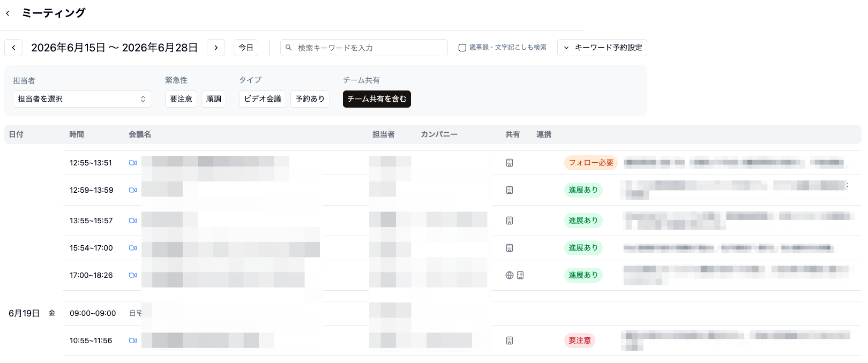Click building share icon in 17:00~18:26 row
This screenshot has height=363, width=868.
(x=520, y=275)
